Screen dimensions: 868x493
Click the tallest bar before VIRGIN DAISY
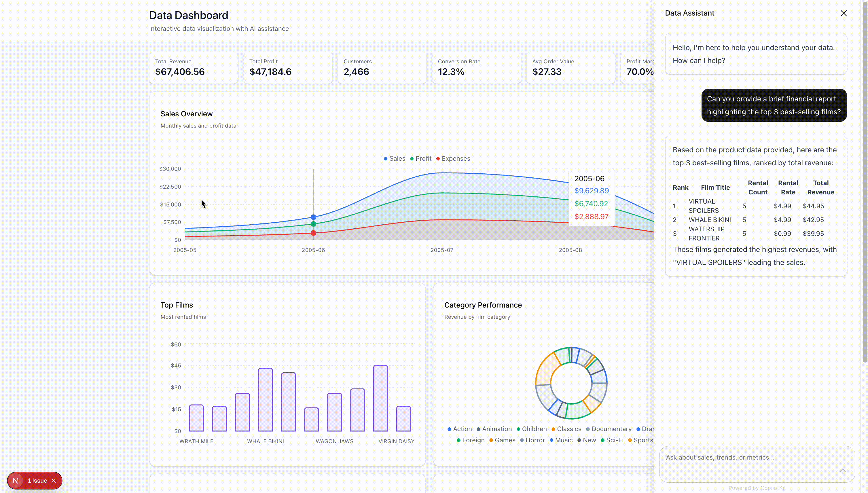380,398
